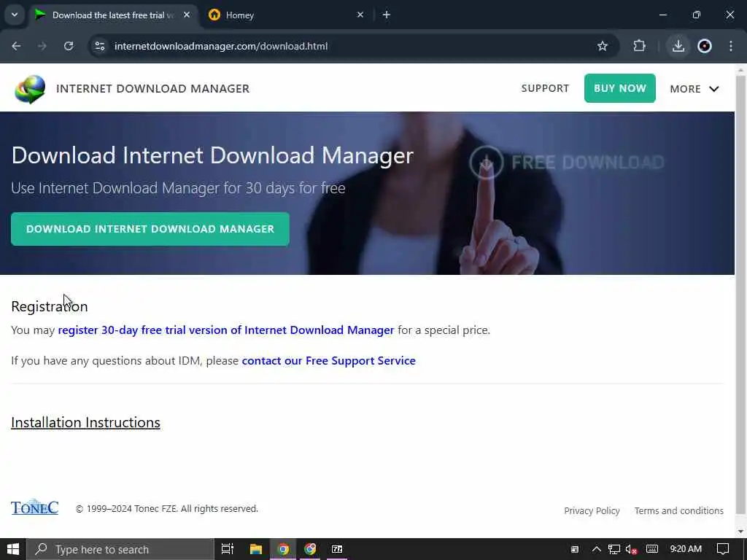Click the Registration heading text
The image size is (747, 560).
click(50, 306)
